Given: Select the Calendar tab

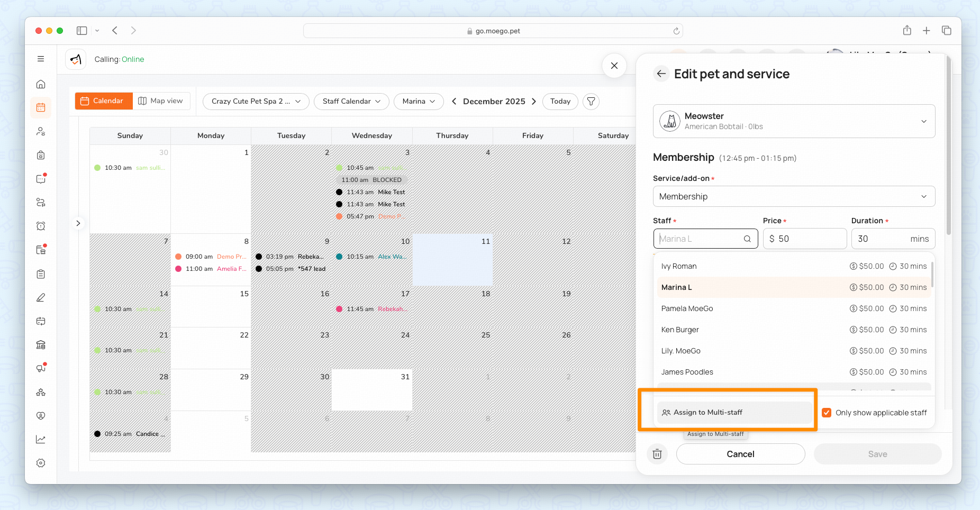Looking at the screenshot, I should click(x=103, y=101).
